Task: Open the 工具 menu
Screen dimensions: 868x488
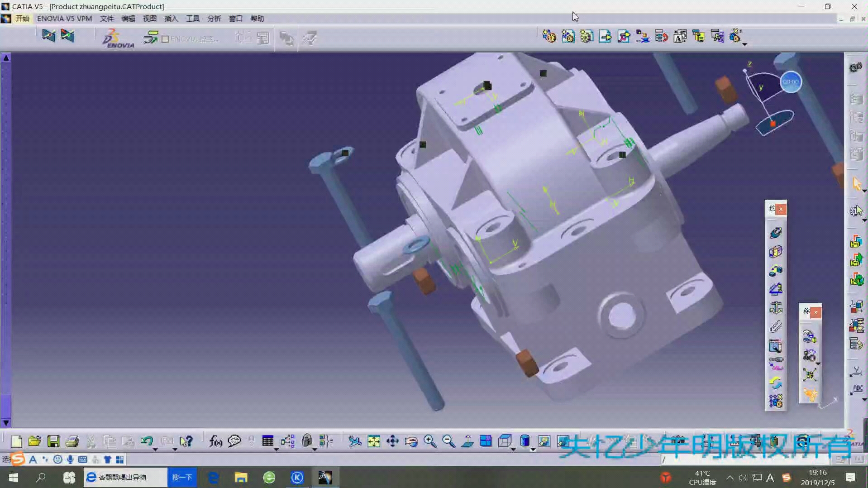Action: point(192,19)
